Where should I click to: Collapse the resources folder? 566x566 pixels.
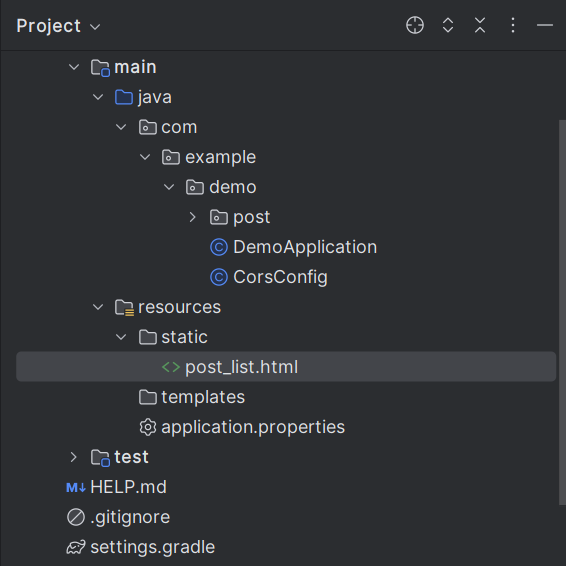[98, 307]
